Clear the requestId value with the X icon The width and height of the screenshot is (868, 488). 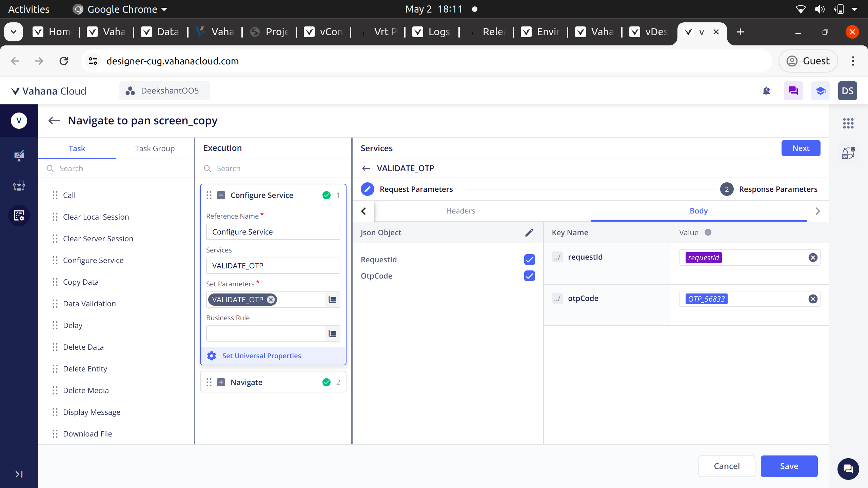(x=813, y=258)
